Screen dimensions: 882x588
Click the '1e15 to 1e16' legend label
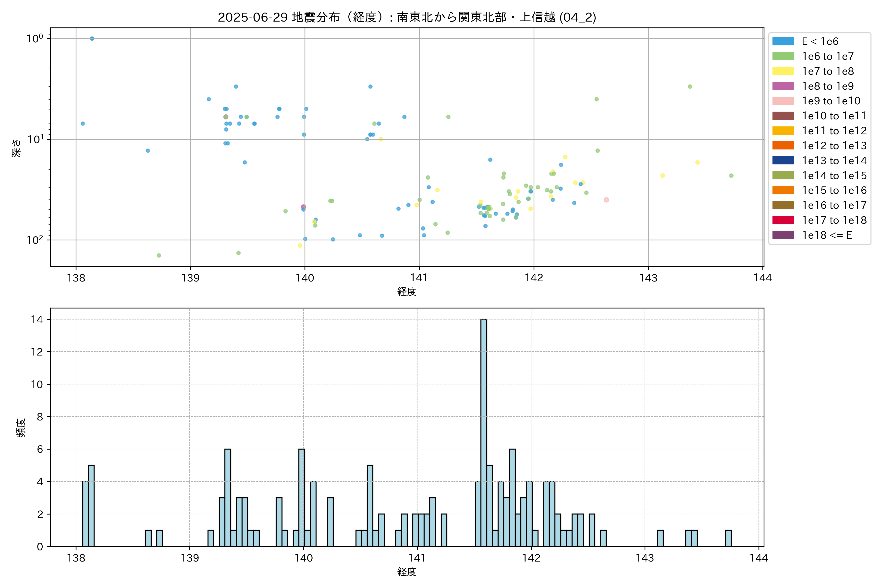834,191
